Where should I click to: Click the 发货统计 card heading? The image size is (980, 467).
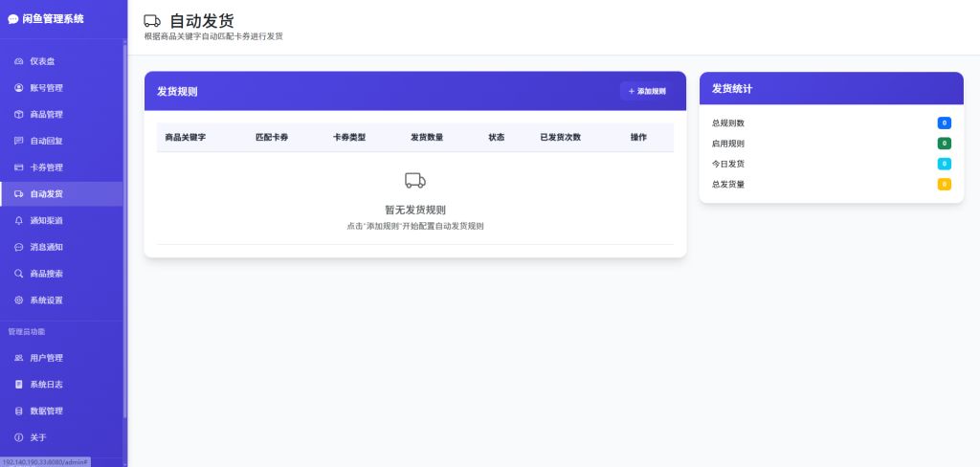pyautogui.click(x=732, y=89)
